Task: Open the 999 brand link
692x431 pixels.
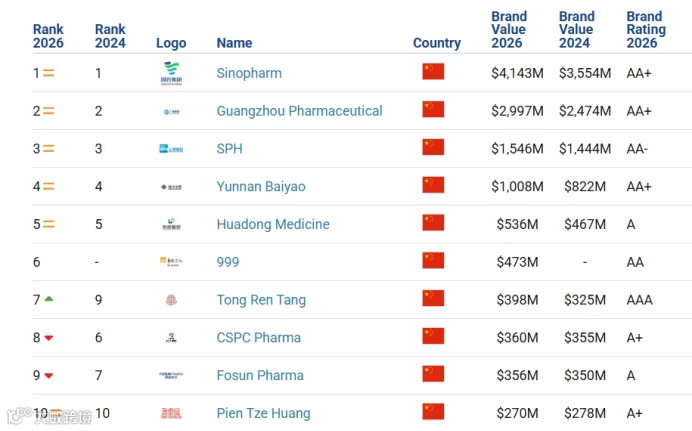Action: pos(228,262)
